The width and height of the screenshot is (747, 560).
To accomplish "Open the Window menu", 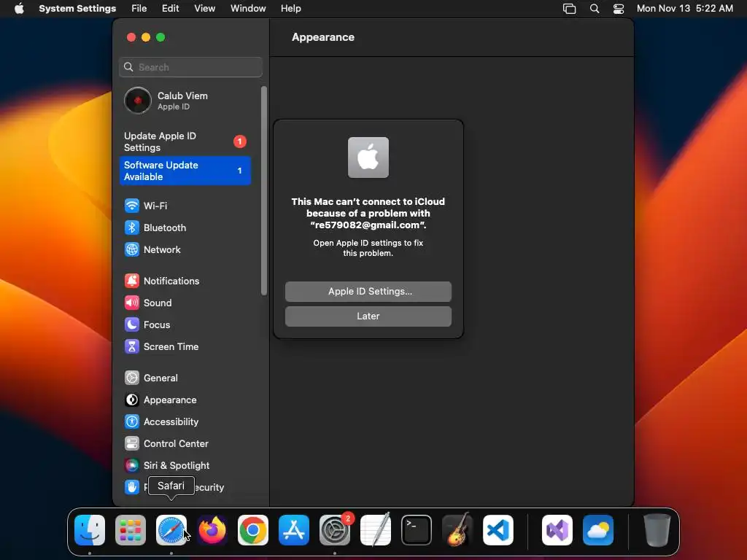I will coord(248,9).
